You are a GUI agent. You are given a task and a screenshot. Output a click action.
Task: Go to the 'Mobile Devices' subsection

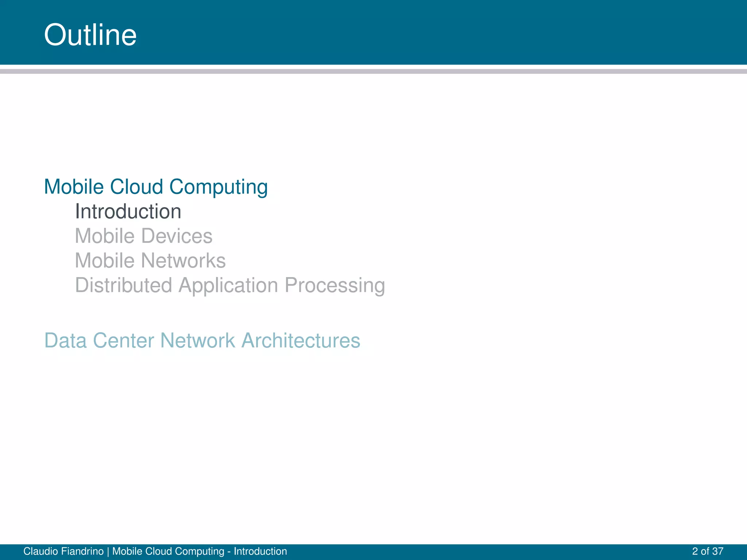tap(143, 236)
